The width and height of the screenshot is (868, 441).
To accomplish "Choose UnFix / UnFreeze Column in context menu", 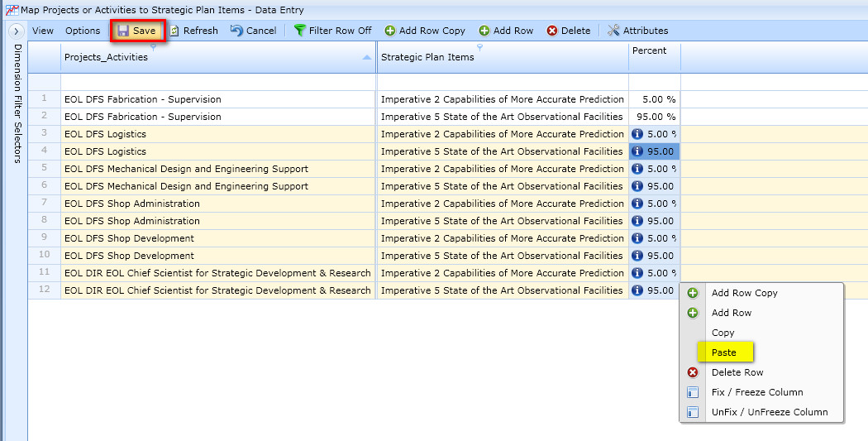I will coord(761,412).
